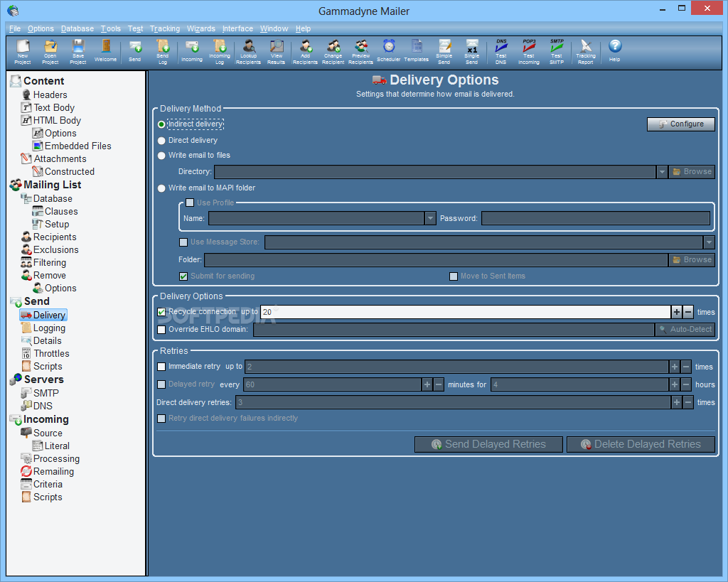Open the Welcome door icon
Viewport: 728px width, 582px height.
tap(106, 50)
